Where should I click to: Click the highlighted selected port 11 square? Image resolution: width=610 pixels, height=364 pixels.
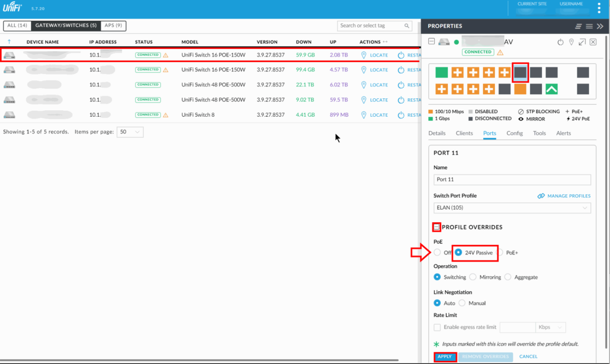coord(520,72)
